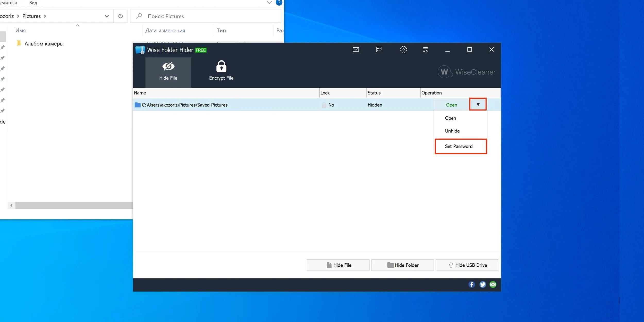Open settings gear in Wise Folder Hider
644x322 pixels.
click(403, 49)
